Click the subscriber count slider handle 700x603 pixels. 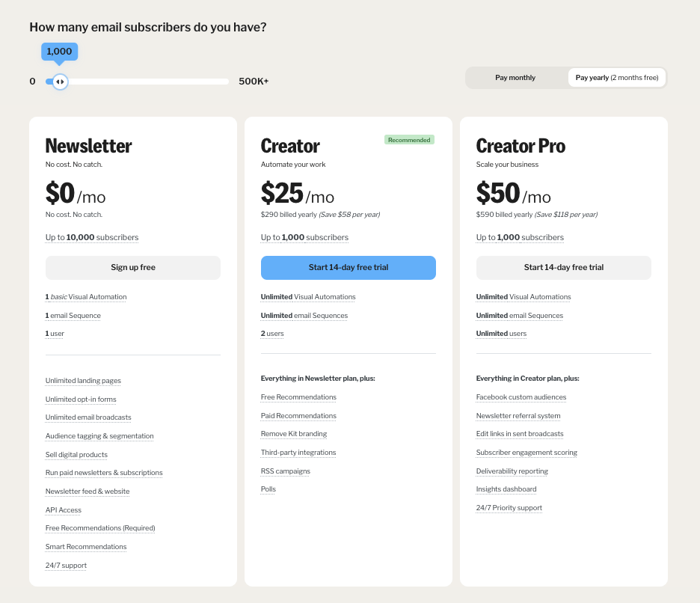(x=60, y=82)
